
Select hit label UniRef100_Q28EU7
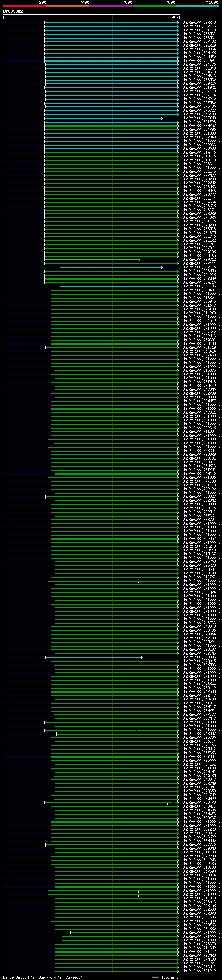pos(199,649)
